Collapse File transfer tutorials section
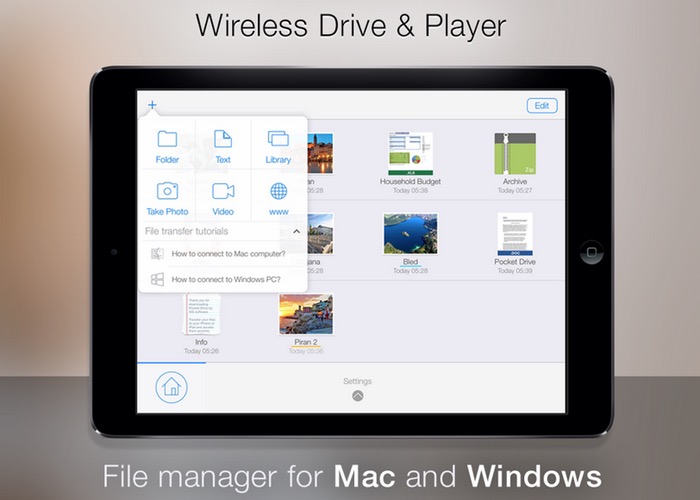 click(296, 231)
